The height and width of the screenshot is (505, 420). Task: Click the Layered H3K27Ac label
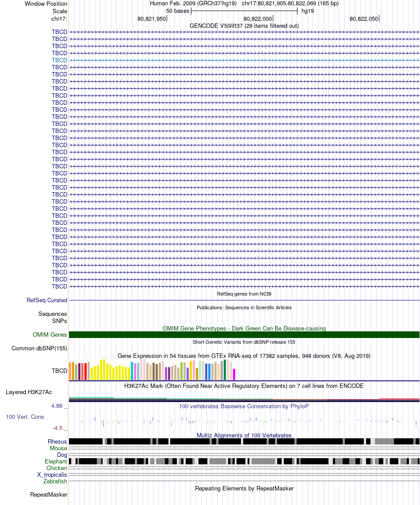(29, 392)
